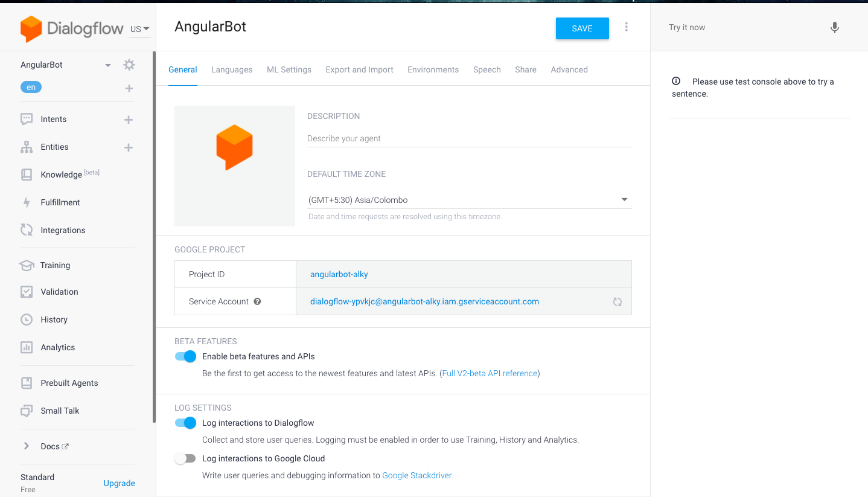Click the microphone icon in Try it now
This screenshot has width=868, height=497.
pos(834,28)
